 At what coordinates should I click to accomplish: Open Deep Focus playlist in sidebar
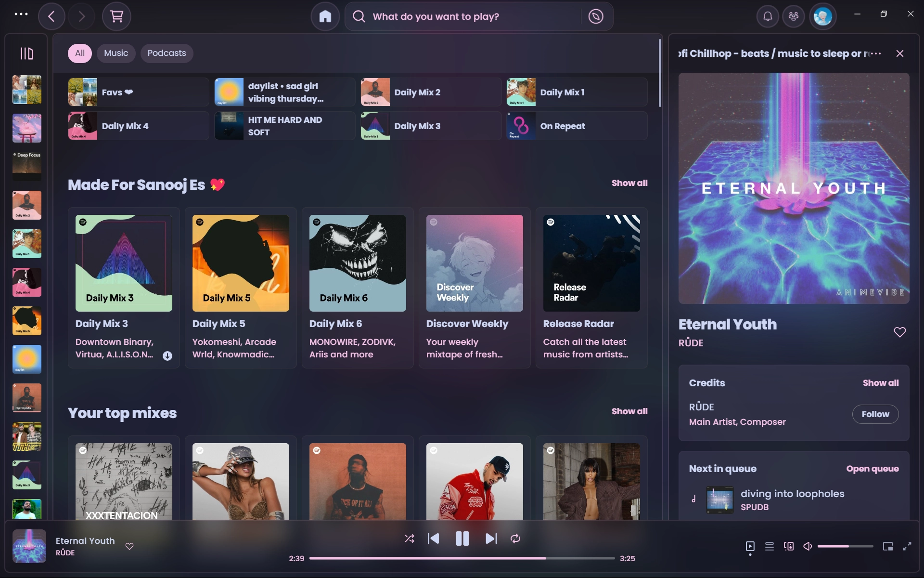26,167
